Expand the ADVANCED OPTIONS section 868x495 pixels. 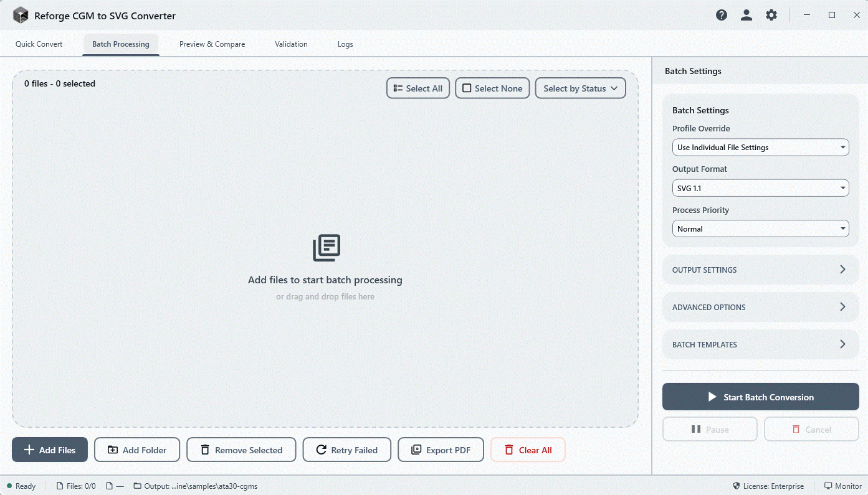[x=760, y=307]
